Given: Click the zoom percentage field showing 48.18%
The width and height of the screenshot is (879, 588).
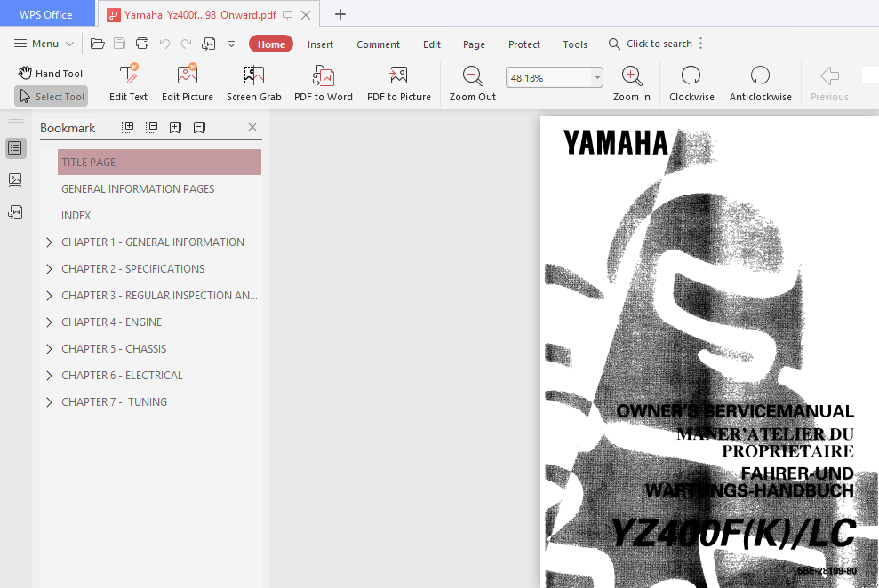Looking at the screenshot, I should (548, 78).
